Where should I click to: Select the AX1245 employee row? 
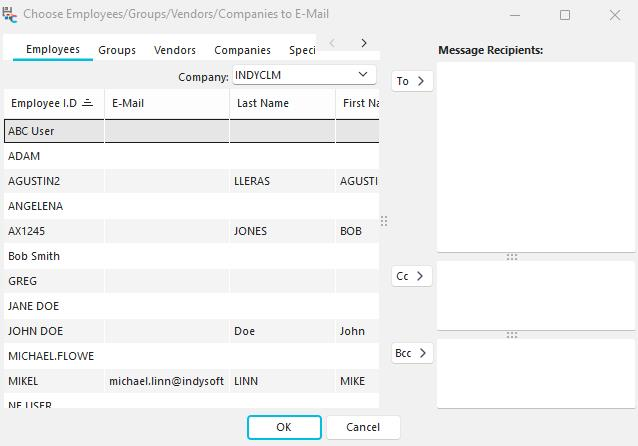[x=191, y=231]
